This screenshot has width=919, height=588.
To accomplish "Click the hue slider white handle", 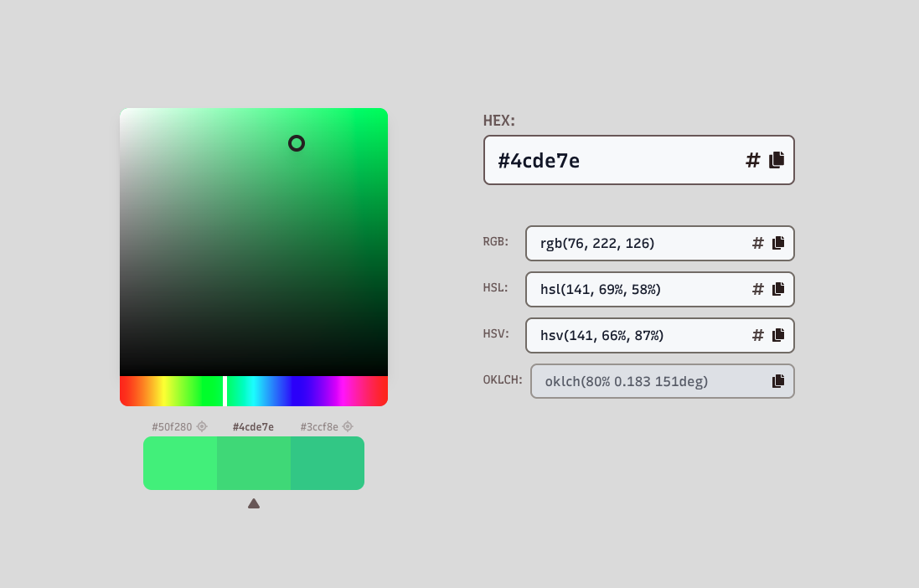I will tap(225, 391).
